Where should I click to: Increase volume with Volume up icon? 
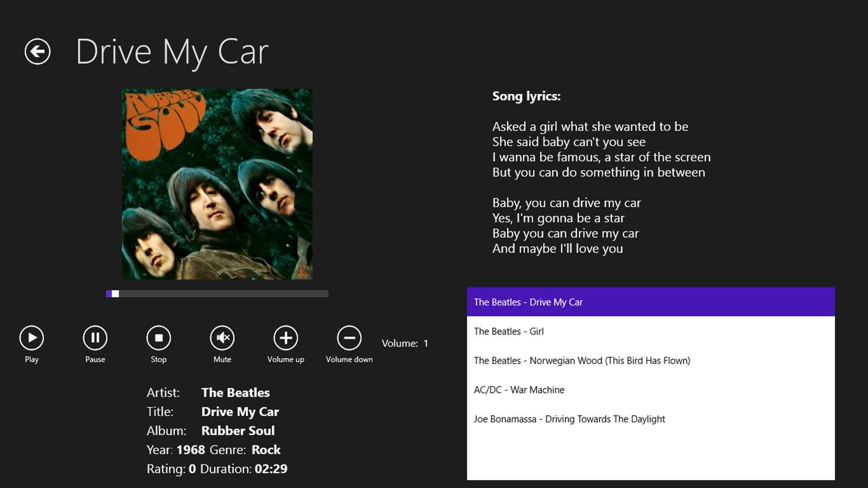pos(286,338)
